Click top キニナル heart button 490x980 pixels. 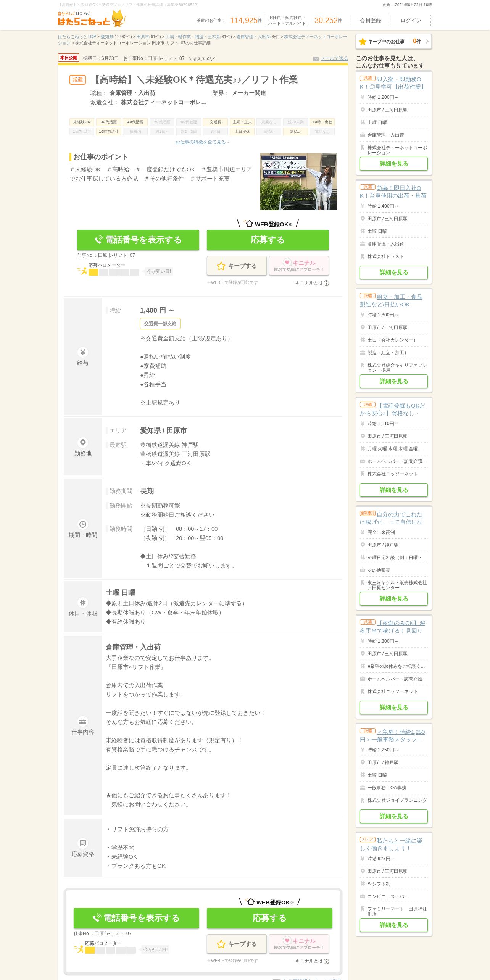pos(299,266)
